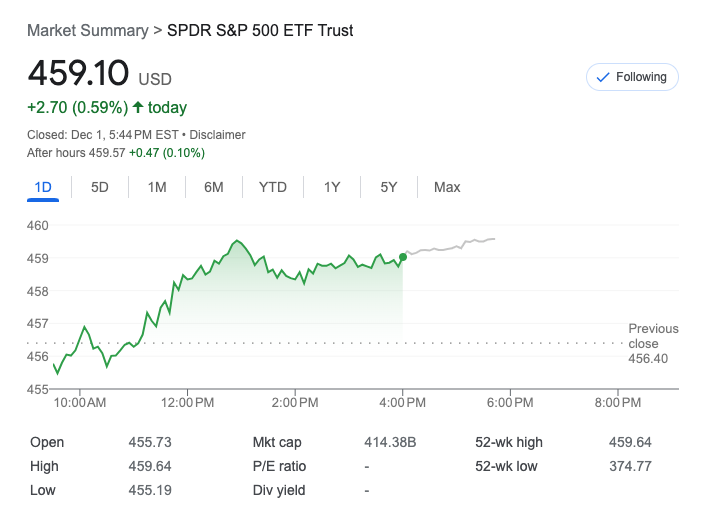Select the YTD range tab
The image size is (704, 509).
(273, 187)
